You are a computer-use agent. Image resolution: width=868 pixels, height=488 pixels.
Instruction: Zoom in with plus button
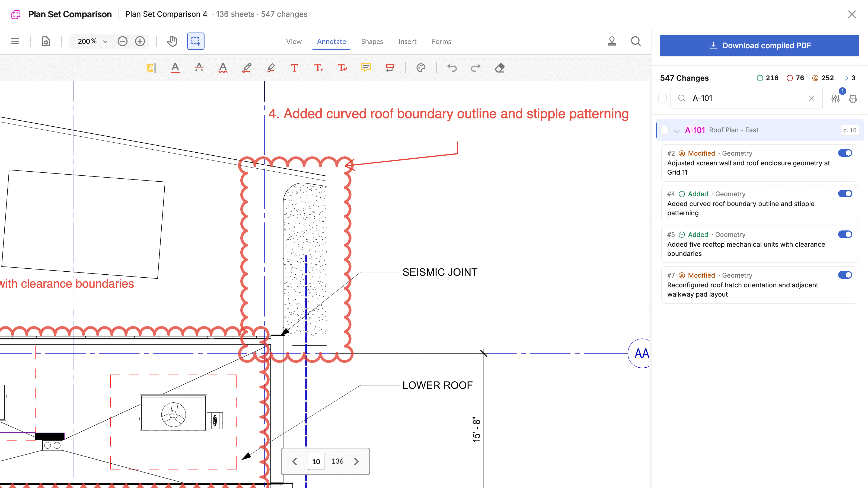pos(140,41)
